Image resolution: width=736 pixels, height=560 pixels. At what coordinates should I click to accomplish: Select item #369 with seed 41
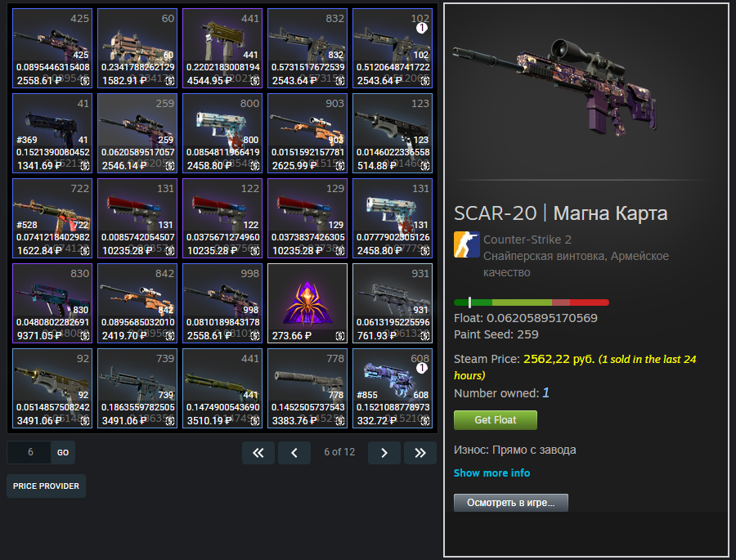(52, 133)
